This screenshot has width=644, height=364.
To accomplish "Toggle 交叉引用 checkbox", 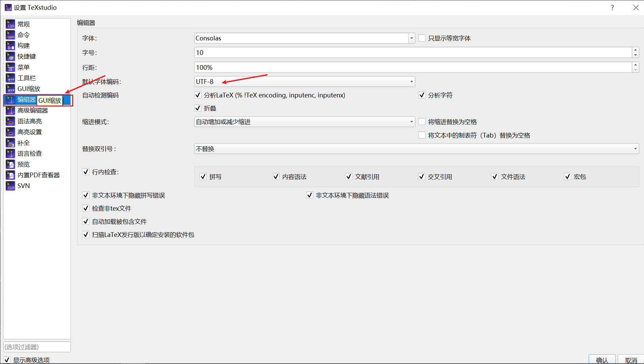I will tap(421, 177).
